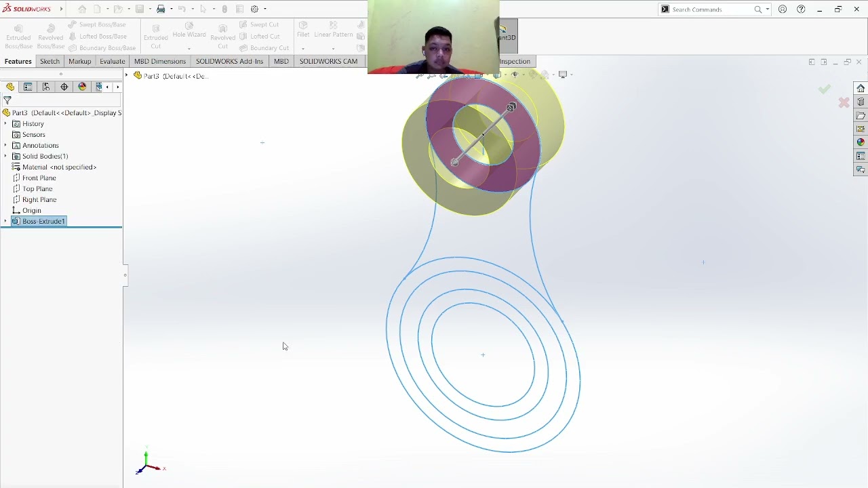Click the Revolved Boss/Base tool
The image size is (868, 488).
50,37
